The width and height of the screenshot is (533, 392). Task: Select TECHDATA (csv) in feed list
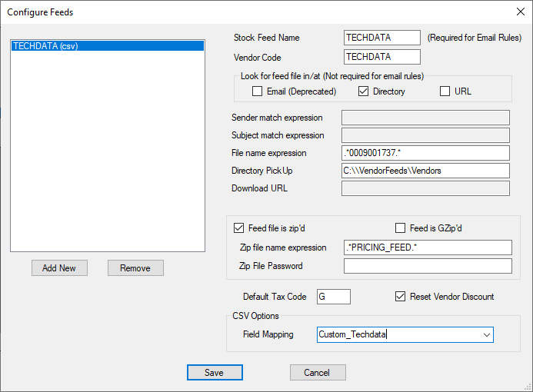coord(108,46)
